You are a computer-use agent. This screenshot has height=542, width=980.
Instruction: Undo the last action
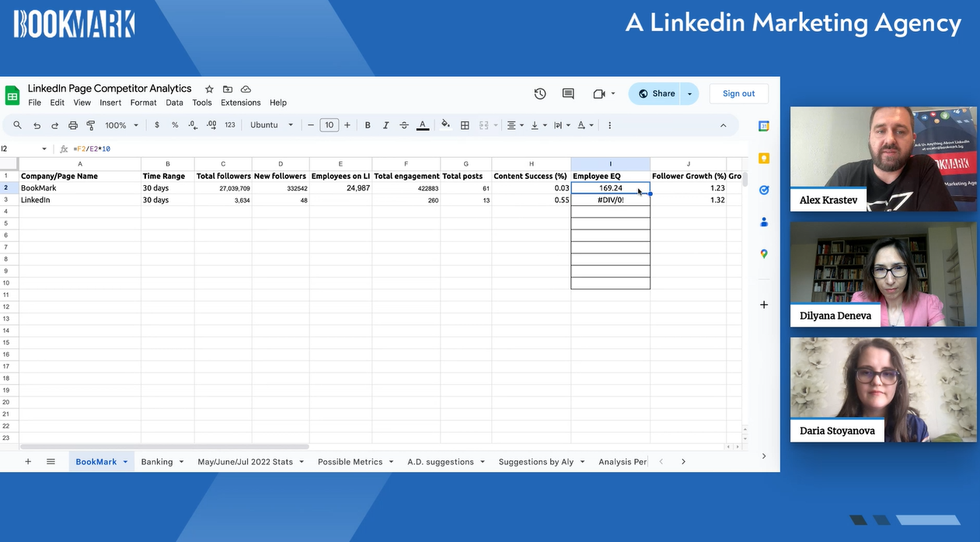point(37,125)
